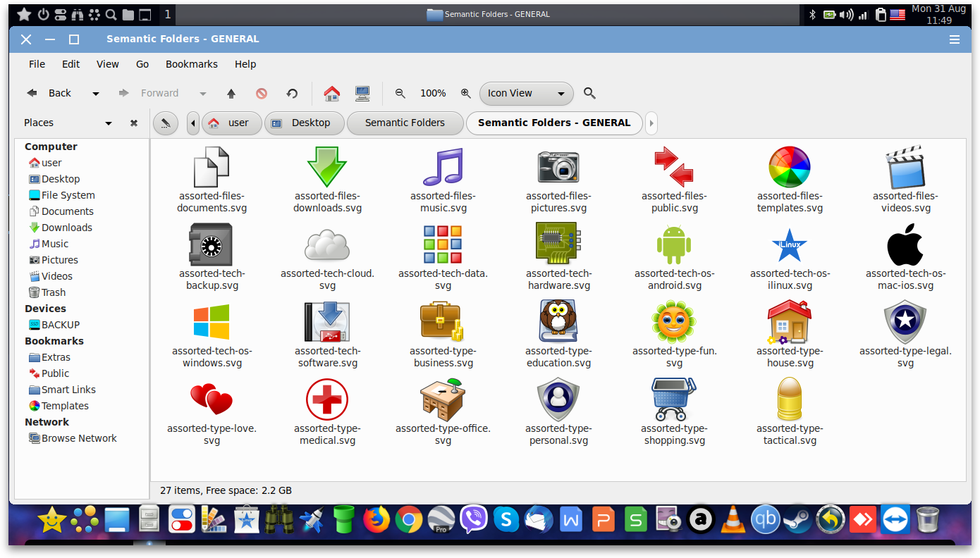Open the Go menu
This screenshot has height=558, width=980.
pyautogui.click(x=142, y=64)
